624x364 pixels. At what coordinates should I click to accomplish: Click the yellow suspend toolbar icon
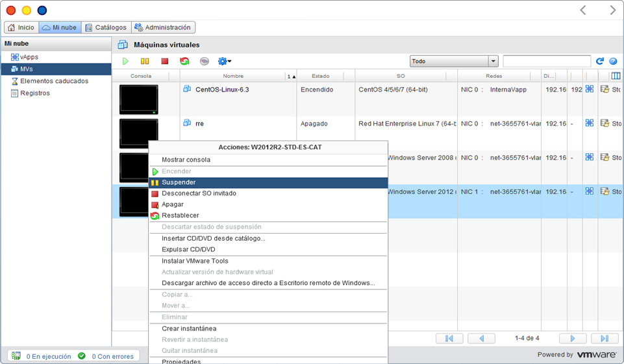tap(145, 62)
